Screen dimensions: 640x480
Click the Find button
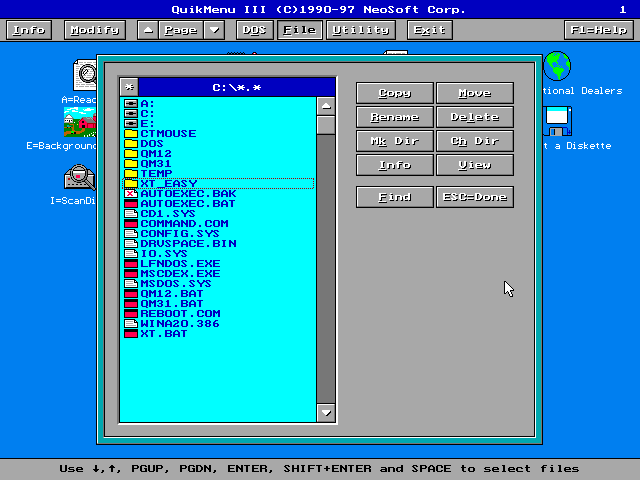point(395,197)
